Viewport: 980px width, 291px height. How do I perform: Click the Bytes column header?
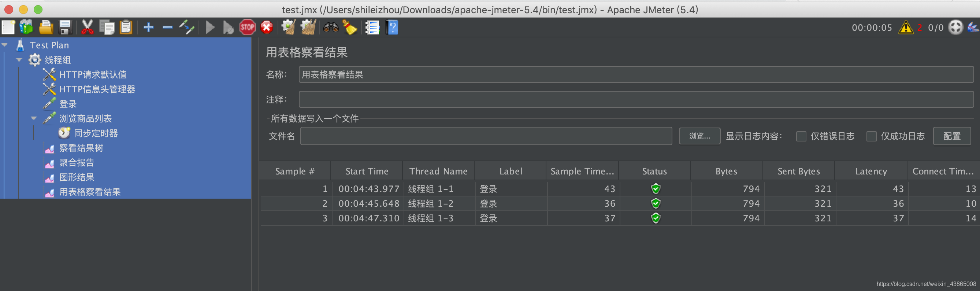[x=726, y=172]
